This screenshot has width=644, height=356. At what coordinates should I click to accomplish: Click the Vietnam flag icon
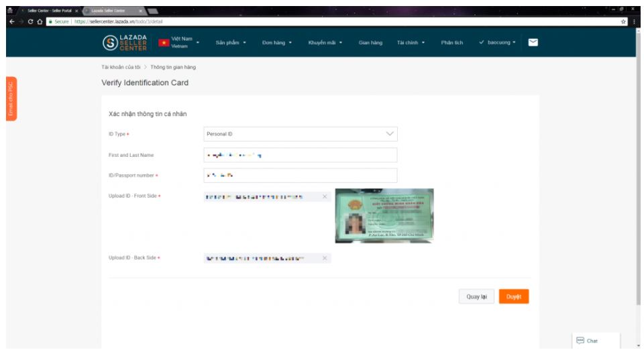[x=163, y=43]
